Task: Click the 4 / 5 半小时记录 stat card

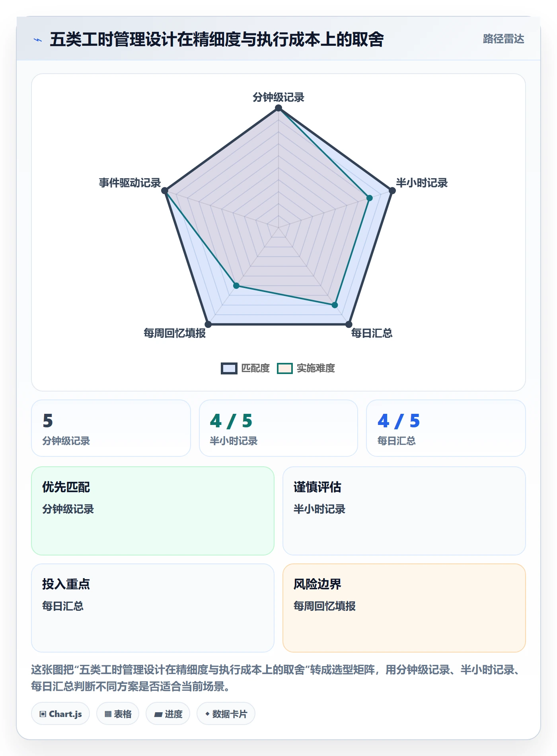Action: [278, 428]
